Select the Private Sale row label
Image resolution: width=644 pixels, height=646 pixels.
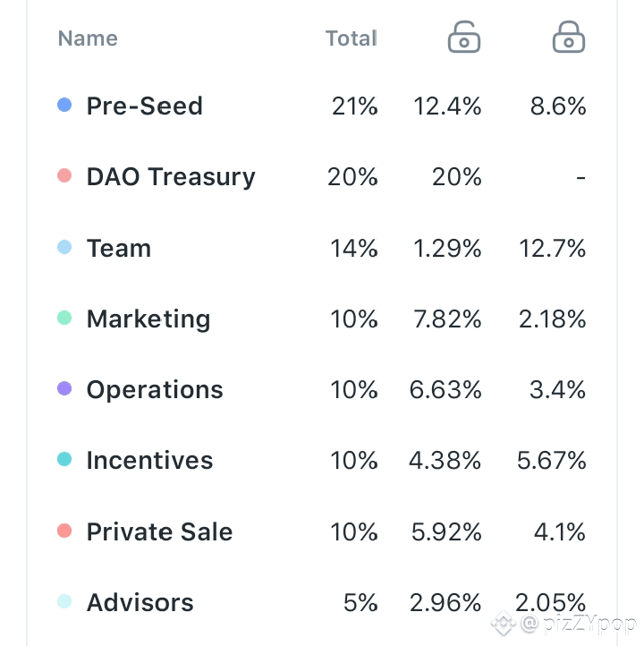pos(159,531)
